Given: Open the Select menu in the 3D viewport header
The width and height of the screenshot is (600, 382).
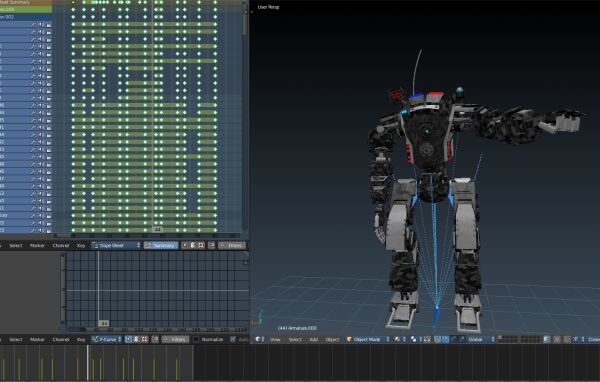Looking at the screenshot, I should 295,340.
